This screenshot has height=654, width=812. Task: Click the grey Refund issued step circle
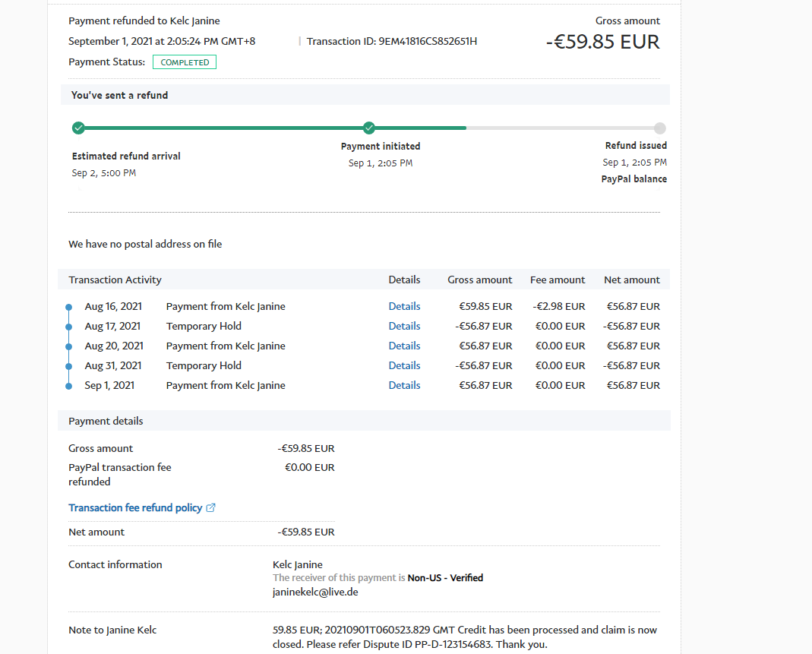point(659,128)
